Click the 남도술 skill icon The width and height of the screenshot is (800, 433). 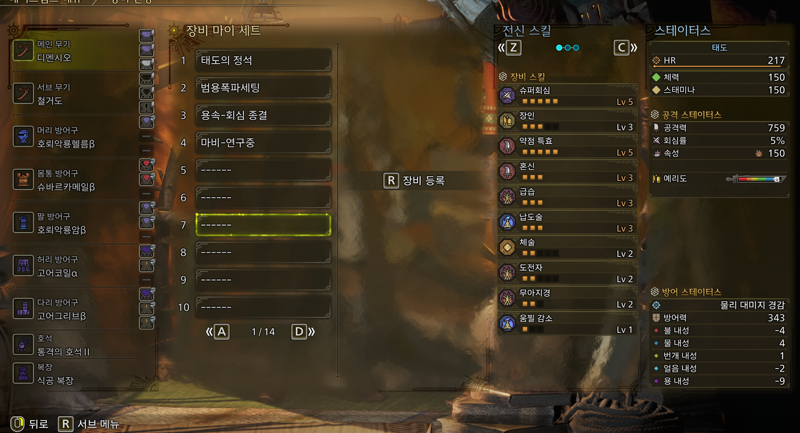507,222
